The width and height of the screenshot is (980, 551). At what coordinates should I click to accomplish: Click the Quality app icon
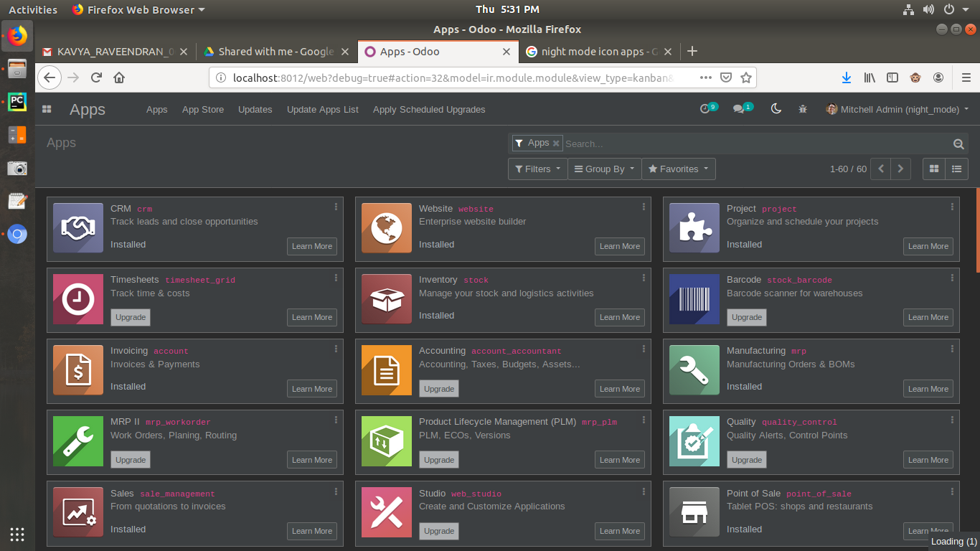pyautogui.click(x=694, y=441)
